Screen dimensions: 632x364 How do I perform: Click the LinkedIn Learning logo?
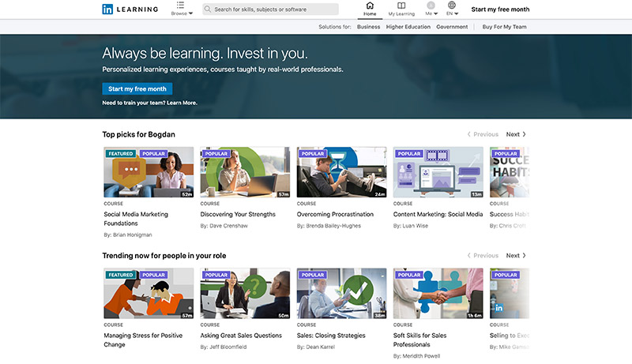click(130, 9)
